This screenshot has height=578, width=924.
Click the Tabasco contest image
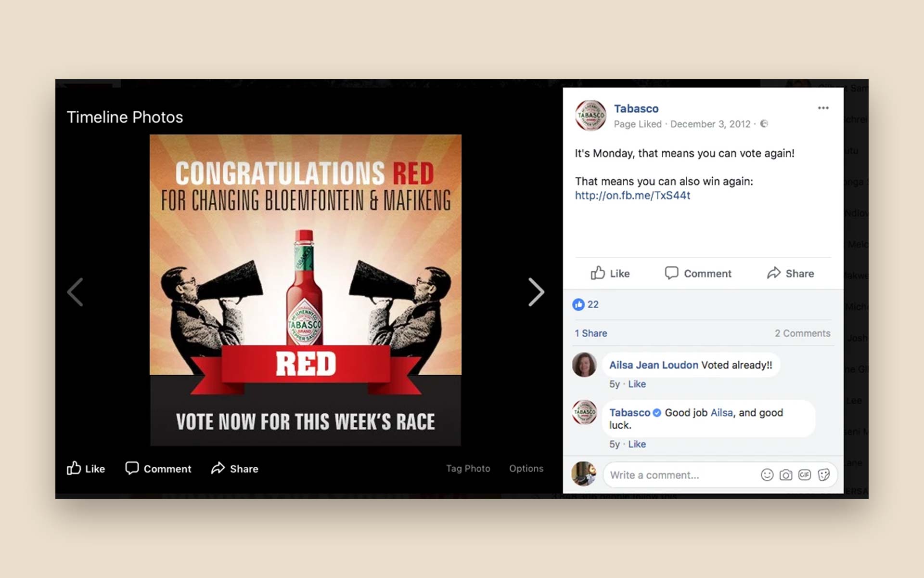coord(306,290)
